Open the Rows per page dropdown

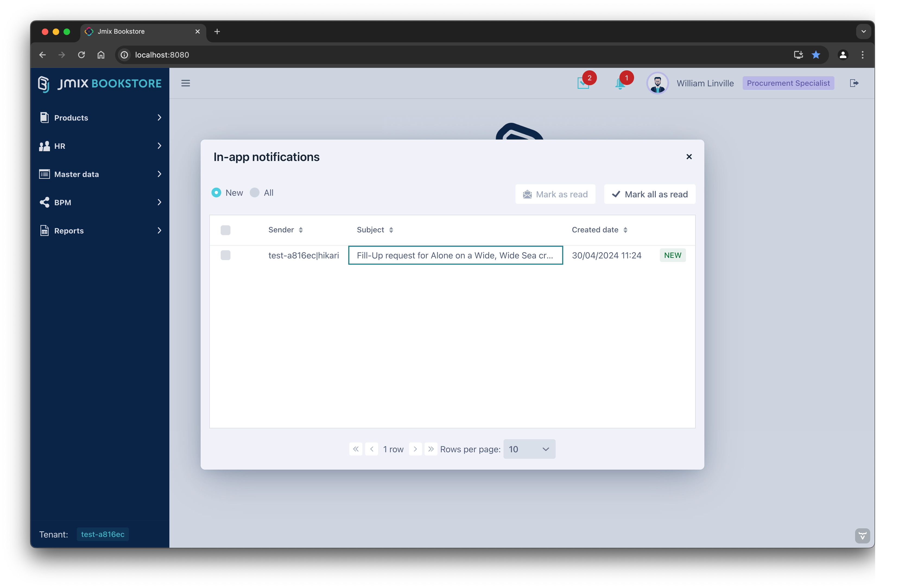529,449
